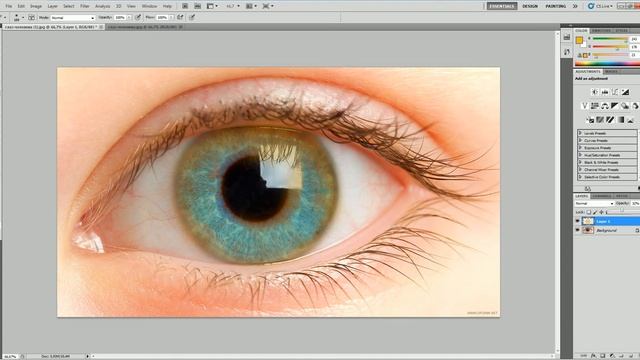Show more workspaces with double arrow

(x=575, y=6)
